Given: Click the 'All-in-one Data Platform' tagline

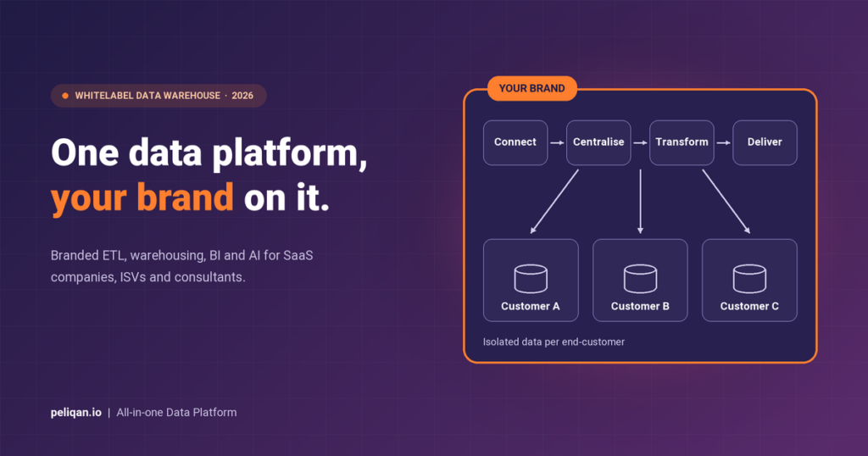Looking at the screenshot, I should pos(176,413).
